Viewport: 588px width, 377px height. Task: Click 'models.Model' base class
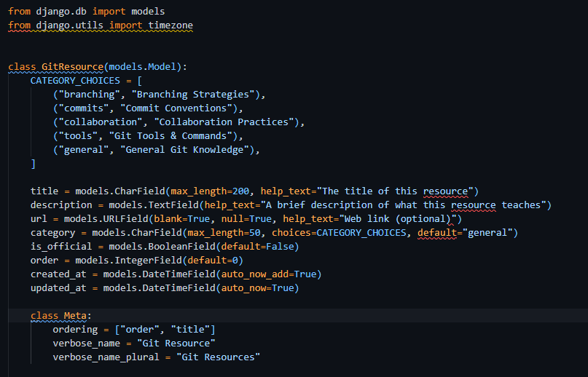pos(142,67)
